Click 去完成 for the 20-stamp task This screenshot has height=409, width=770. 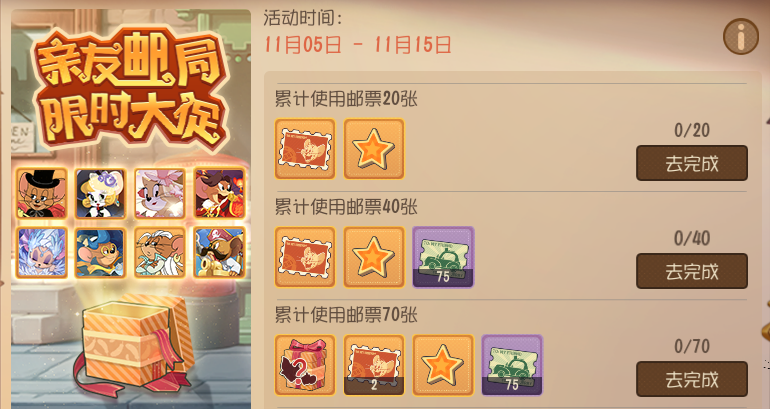click(x=692, y=163)
